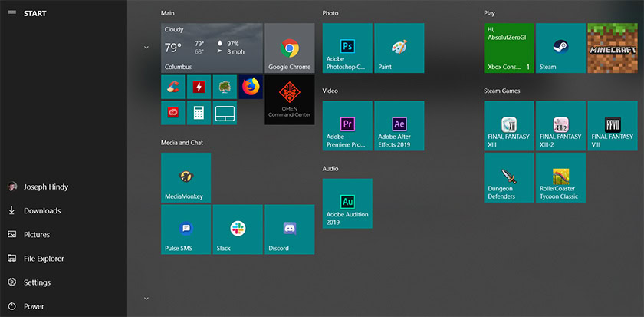The width and height of the screenshot is (644, 317).
Task: Open the Downloads folder
Action: 64,210
